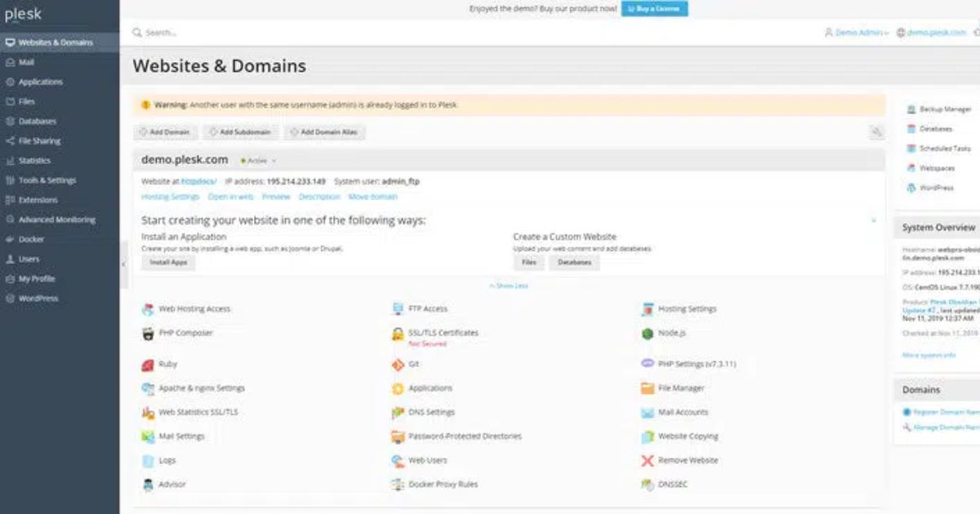Open the Demo Admin user dropdown
Screen dimensions: 980x514
[857, 33]
